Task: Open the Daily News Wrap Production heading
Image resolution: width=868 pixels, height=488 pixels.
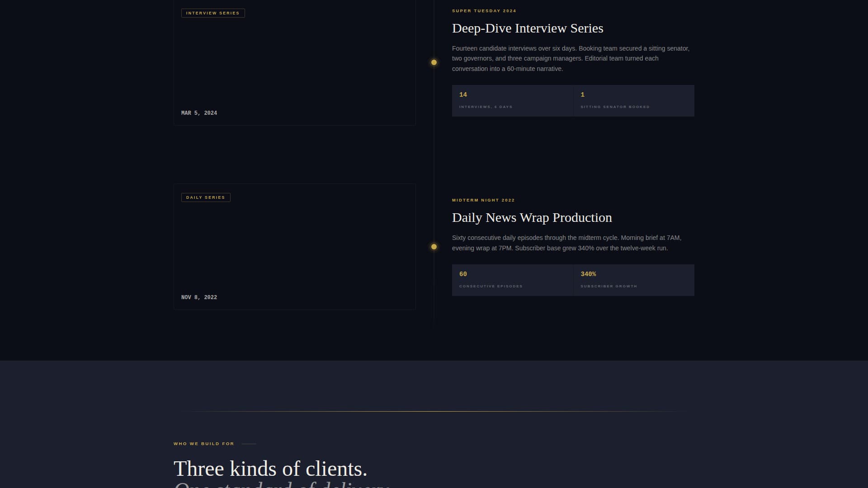Action: click(x=532, y=217)
